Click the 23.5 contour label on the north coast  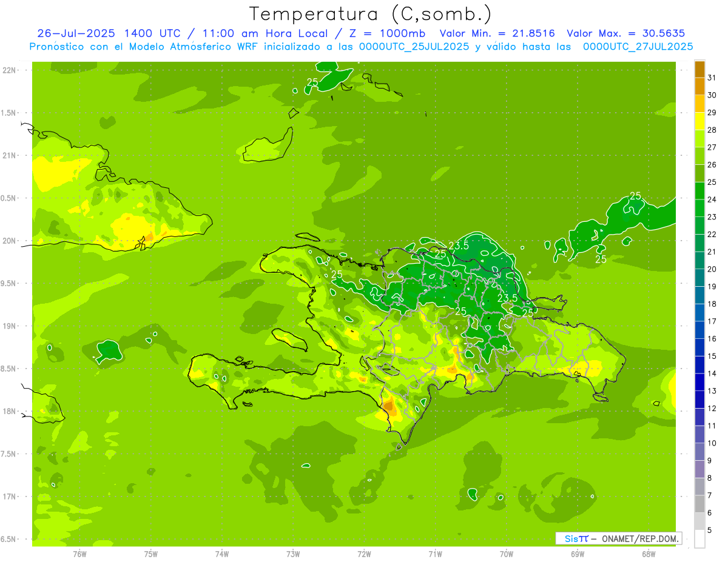pyautogui.click(x=459, y=246)
